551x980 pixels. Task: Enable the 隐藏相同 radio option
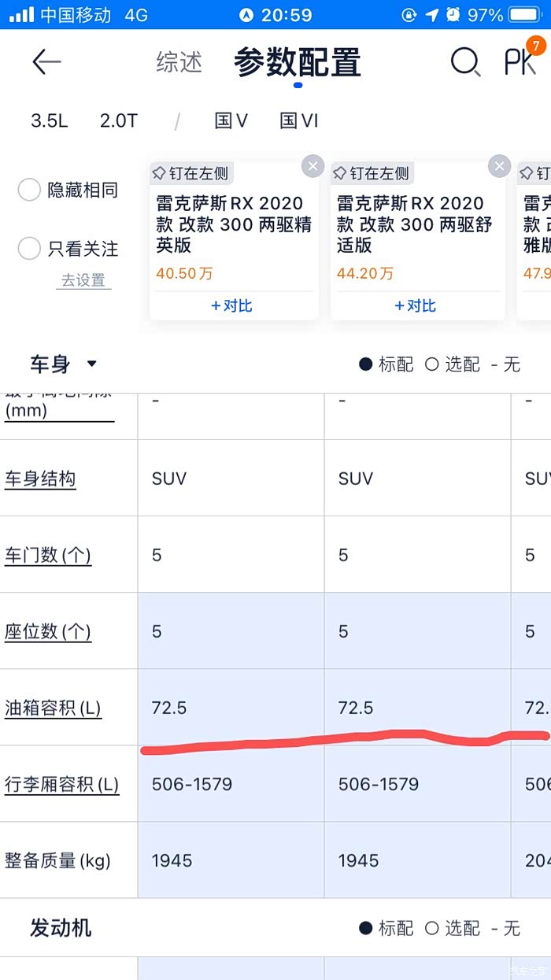click(29, 190)
